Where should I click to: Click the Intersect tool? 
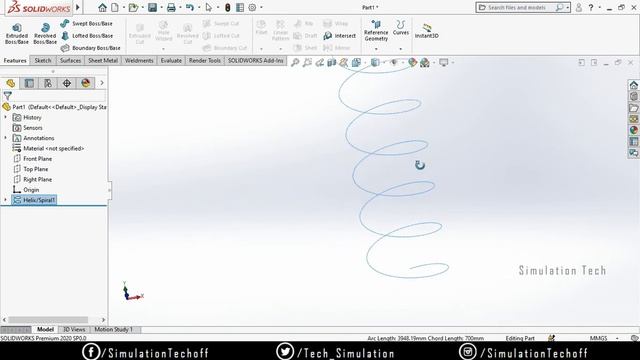pyautogui.click(x=340, y=36)
